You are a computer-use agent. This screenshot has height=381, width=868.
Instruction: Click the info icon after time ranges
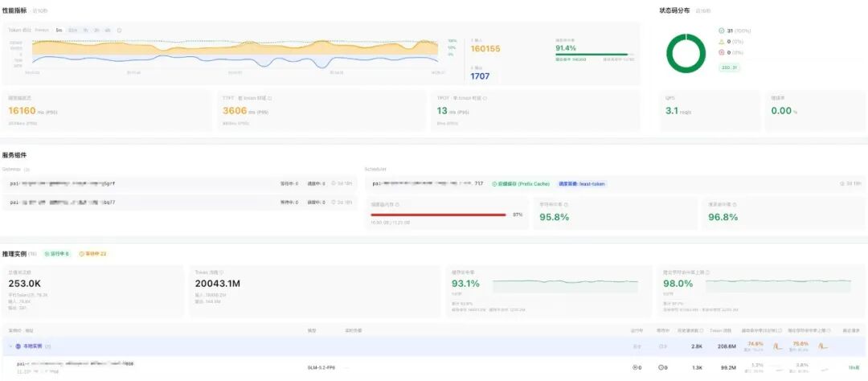(120, 31)
